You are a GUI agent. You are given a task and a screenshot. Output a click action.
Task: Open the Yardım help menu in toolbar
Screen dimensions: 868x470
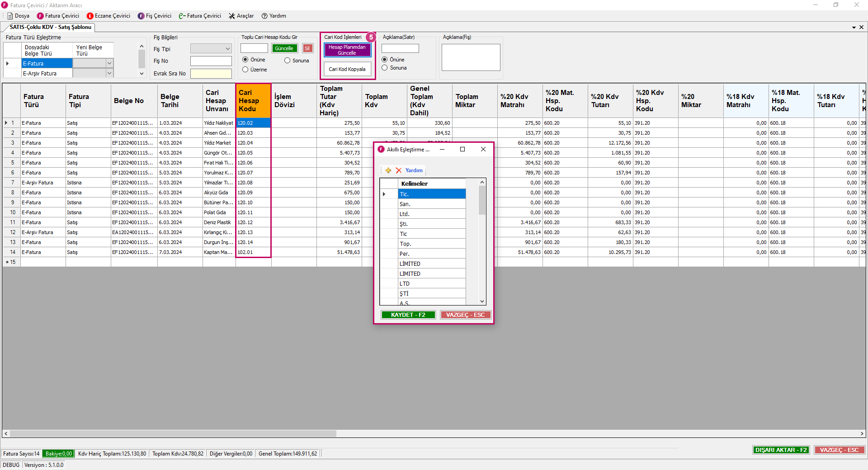(x=274, y=16)
